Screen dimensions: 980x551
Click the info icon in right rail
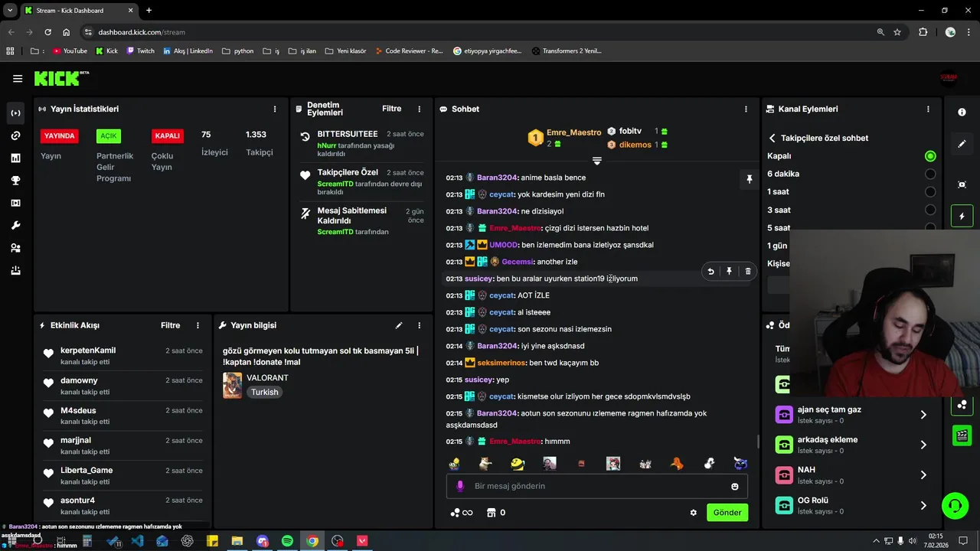tap(962, 112)
